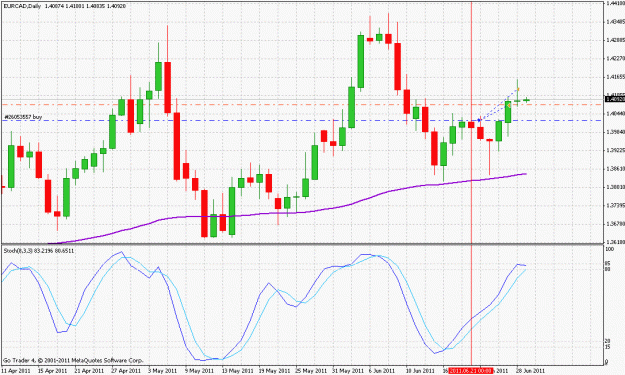Click the blue trade entry arrow marker
The height and width of the screenshot is (375, 625).
(x=480, y=120)
